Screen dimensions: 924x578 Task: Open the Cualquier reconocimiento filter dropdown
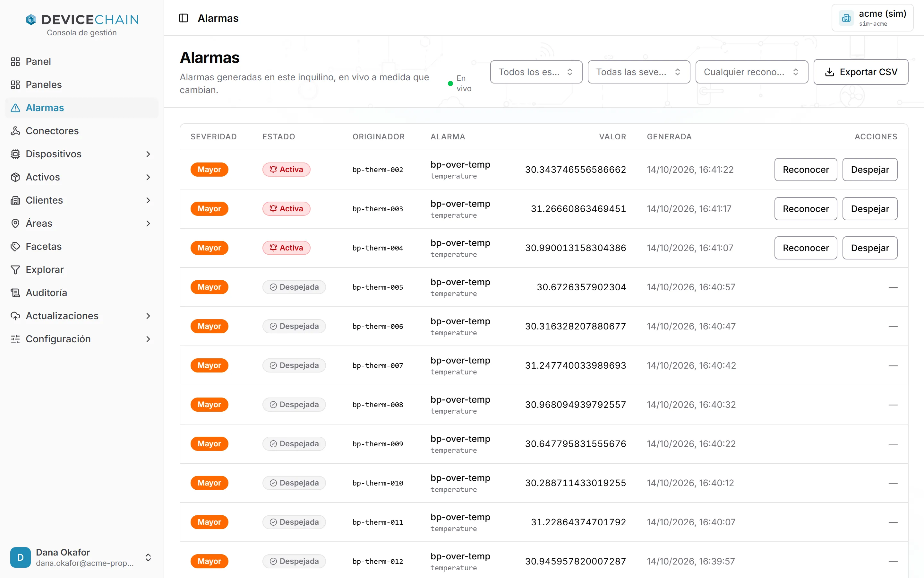click(x=751, y=72)
